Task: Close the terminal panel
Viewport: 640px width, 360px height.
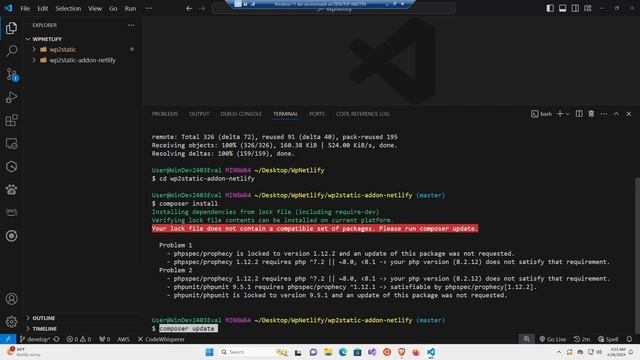Action: (629, 114)
